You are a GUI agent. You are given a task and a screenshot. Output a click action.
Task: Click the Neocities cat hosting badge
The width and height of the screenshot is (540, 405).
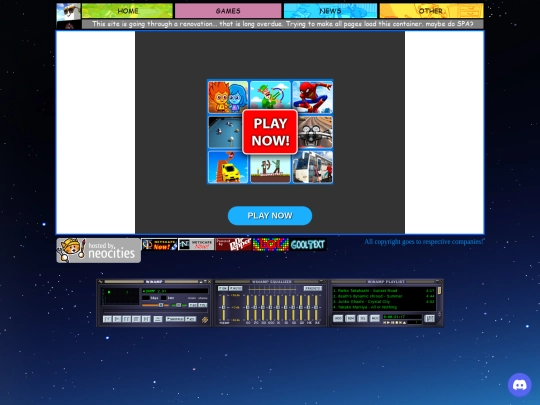[x=98, y=250]
